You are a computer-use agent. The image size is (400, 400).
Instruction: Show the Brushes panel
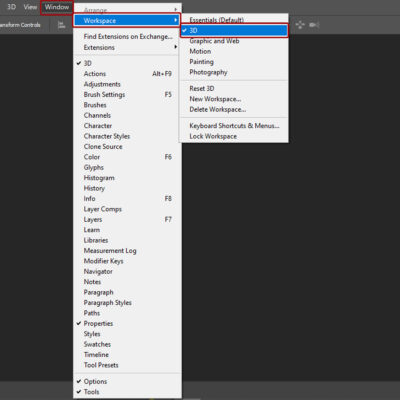pos(127,105)
